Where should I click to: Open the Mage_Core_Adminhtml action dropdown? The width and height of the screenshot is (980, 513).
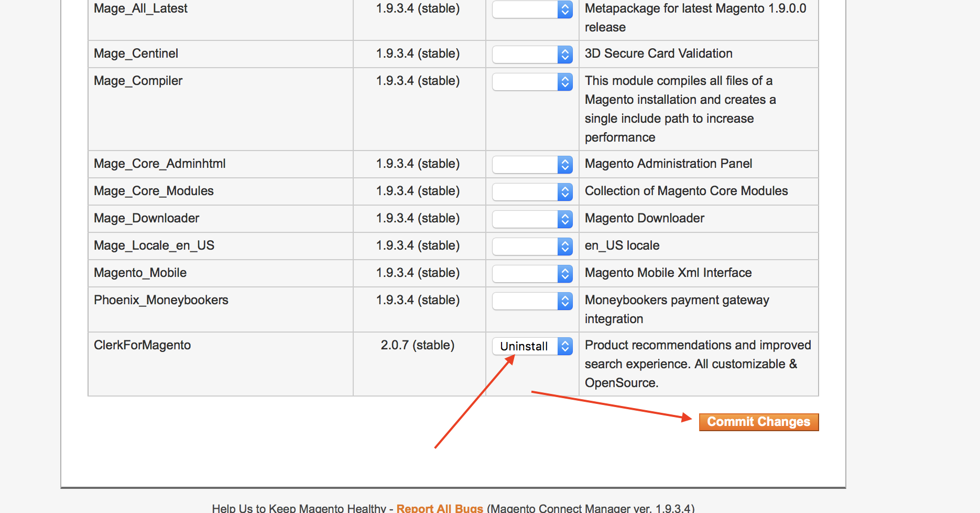tap(532, 165)
